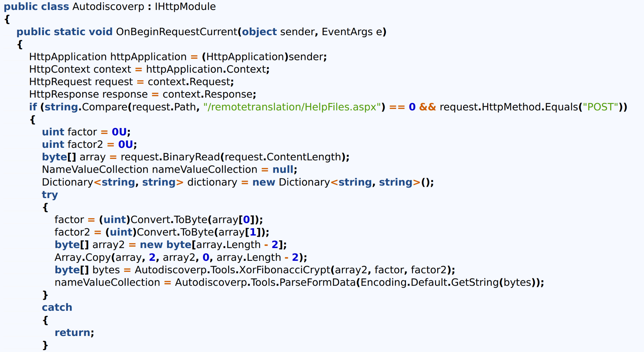The height and width of the screenshot is (352, 644).
Task: Click XorFibonacciCrypt method call
Action: point(284,270)
